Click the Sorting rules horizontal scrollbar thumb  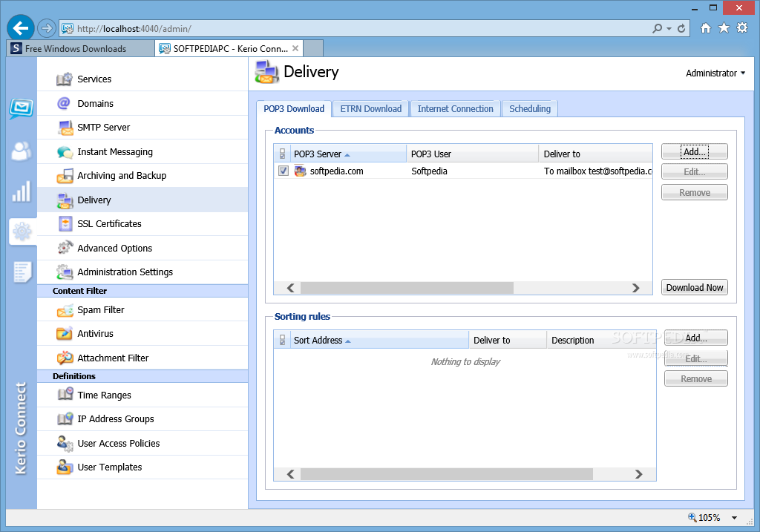pos(446,474)
